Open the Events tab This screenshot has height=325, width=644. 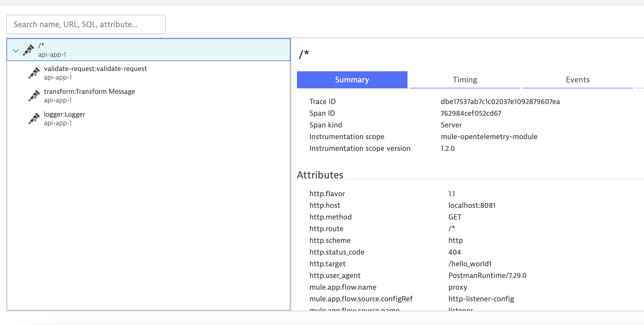tap(577, 80)
